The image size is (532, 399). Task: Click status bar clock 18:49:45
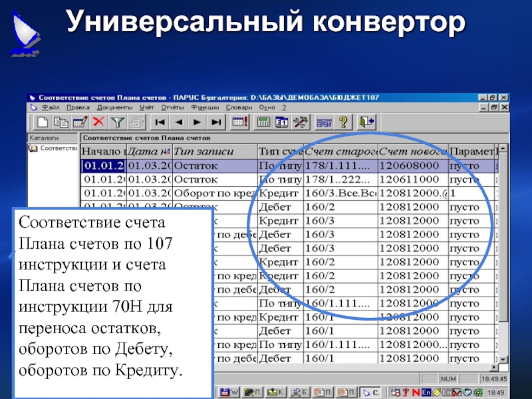click(x=493, y=378)
